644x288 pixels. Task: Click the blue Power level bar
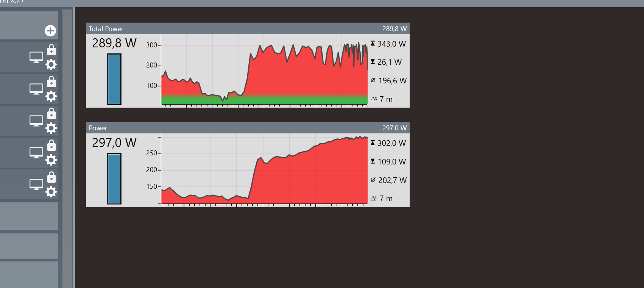[x=114, y=178]
